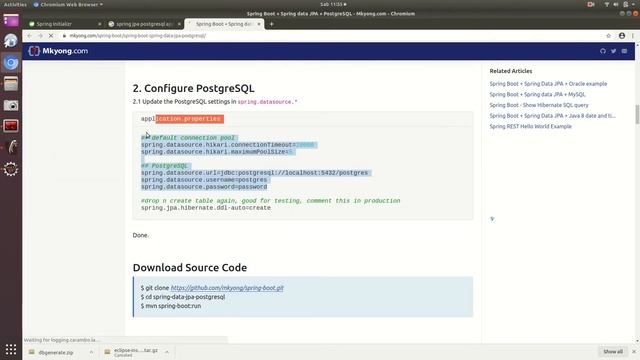Show all applications grid
Image resolution: width=640 pixels, height=360 pixels.
pyautogui.click(x=11, y=349)
